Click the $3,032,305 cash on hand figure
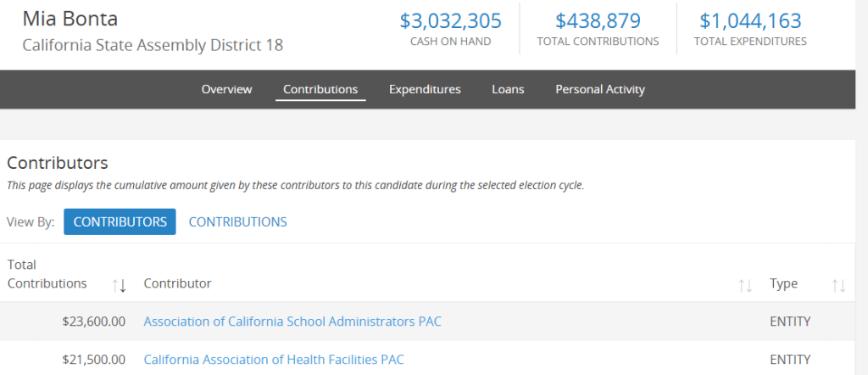Image resolution: width=868 pixels, height=375 pixels. (x=450, y=21)
